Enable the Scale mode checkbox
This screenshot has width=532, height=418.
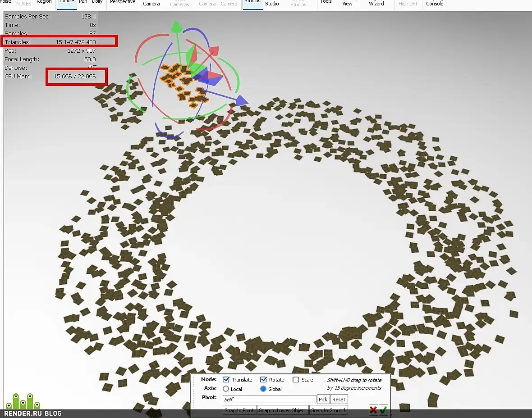[296, 380]
